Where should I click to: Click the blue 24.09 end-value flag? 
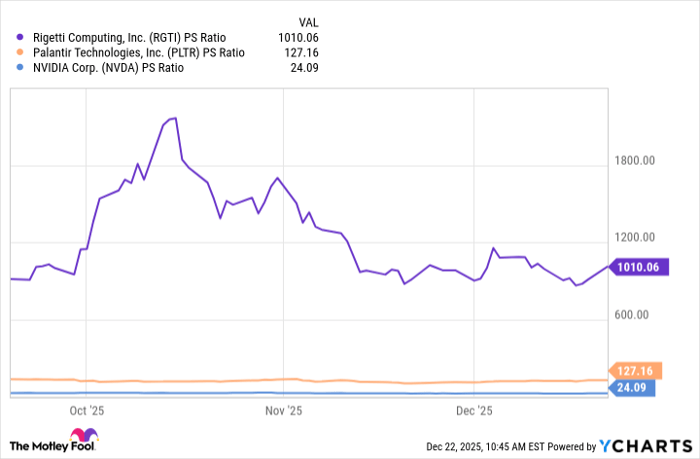(x=632, y=388)
